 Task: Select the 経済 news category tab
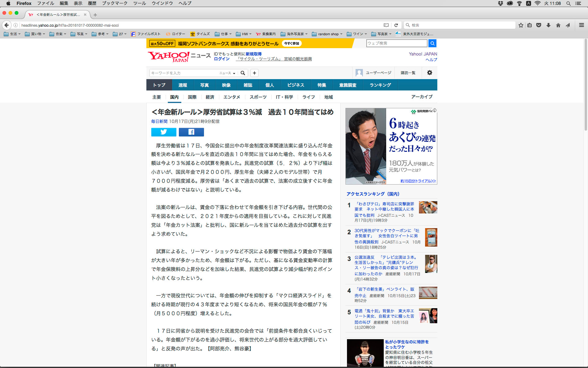click(x=210, y=97)
